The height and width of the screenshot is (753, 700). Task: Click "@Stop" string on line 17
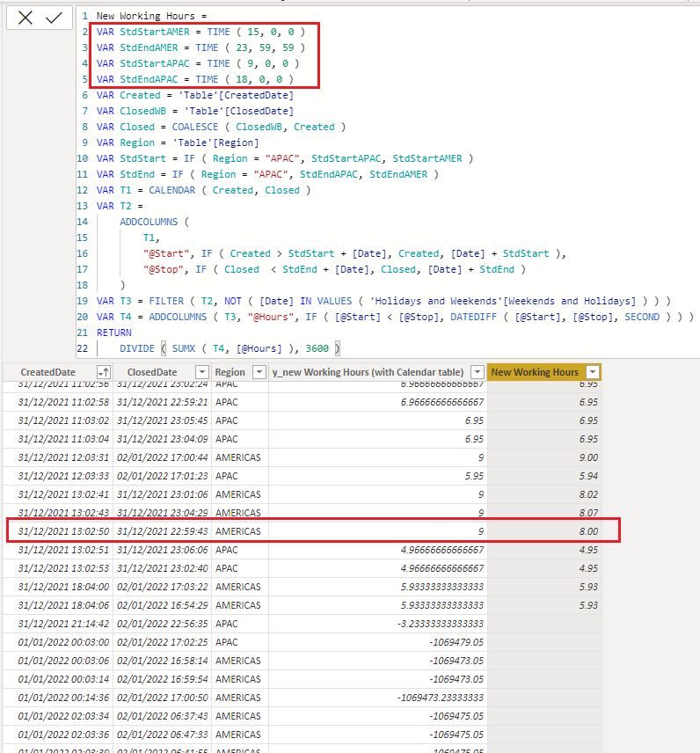[x=164, y=269]
